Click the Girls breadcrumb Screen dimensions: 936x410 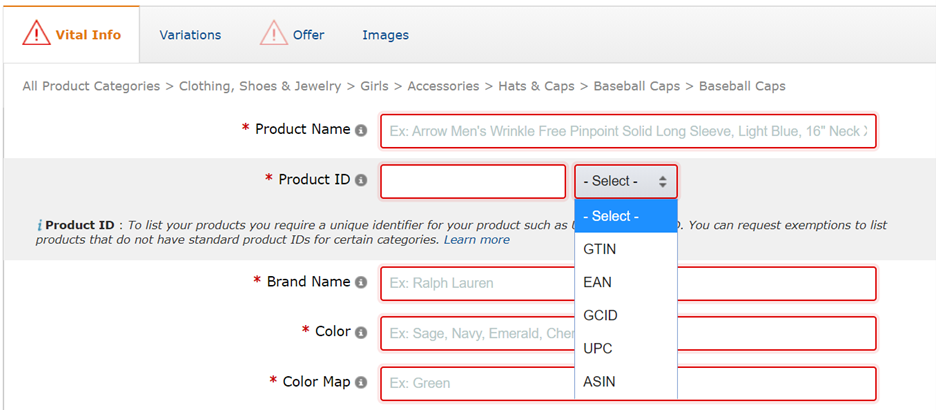374,86
